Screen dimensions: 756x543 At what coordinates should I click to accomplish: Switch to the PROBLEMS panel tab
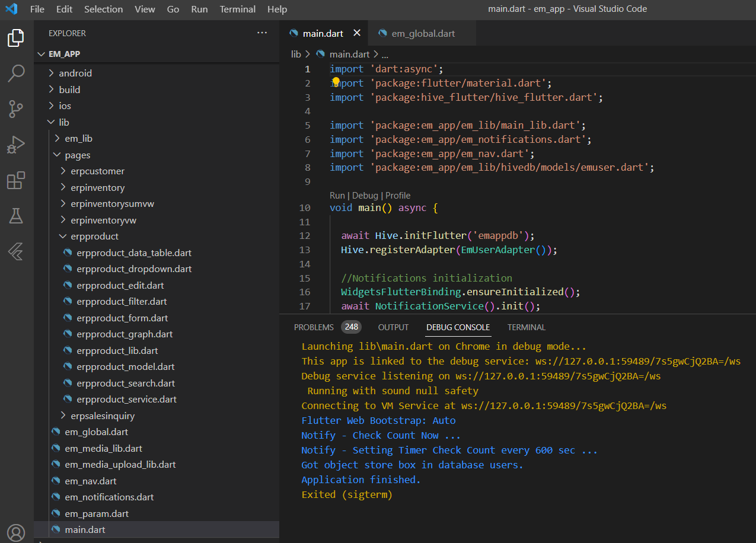coord(314,327)
